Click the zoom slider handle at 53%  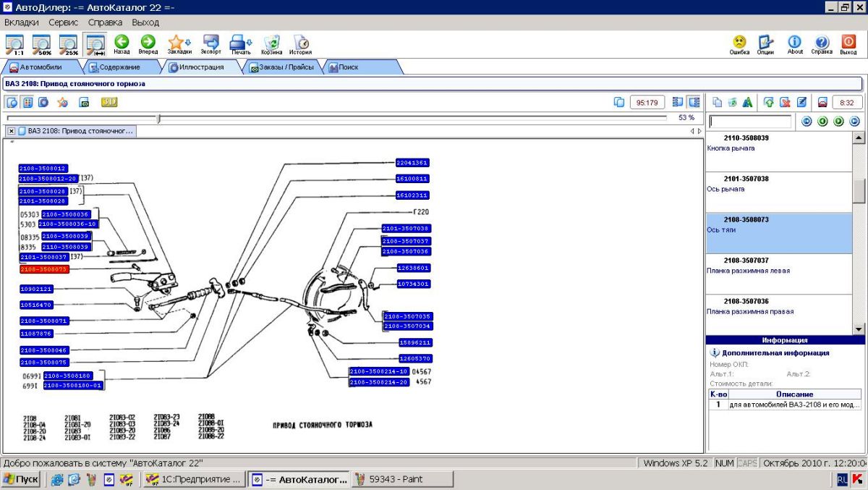pyautogui.click(x=158, y=118)
